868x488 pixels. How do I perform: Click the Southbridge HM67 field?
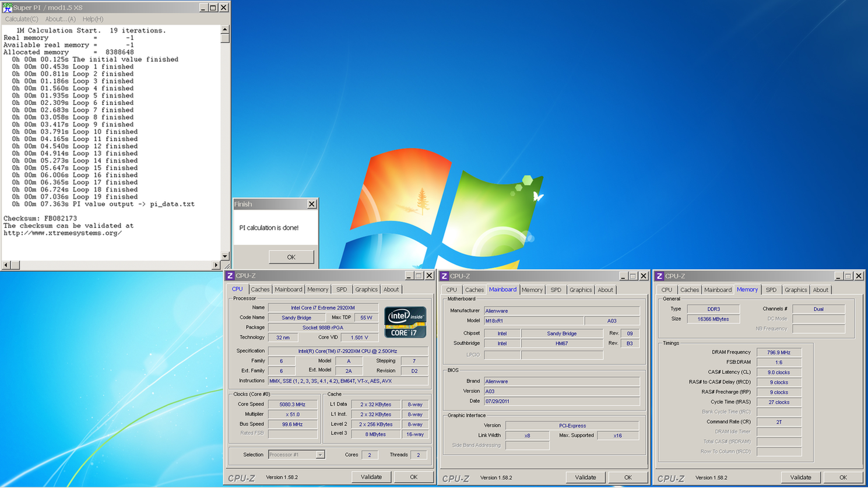[x=562, y=344]
